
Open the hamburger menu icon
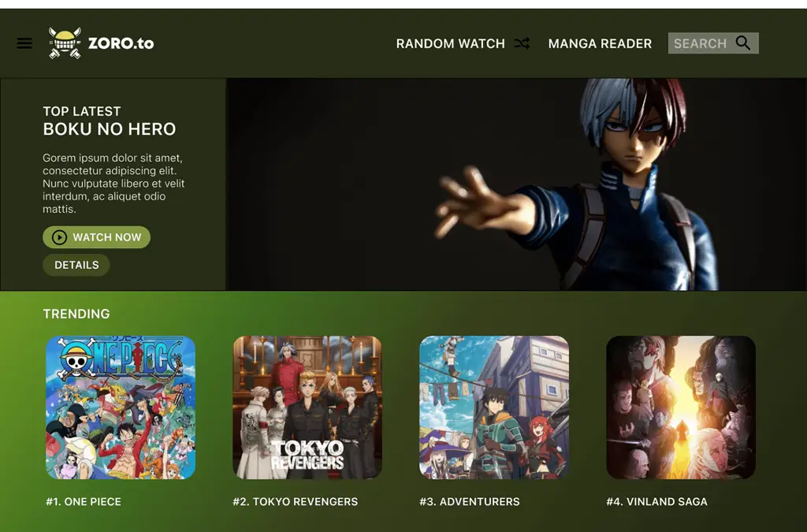click(24, 43)
